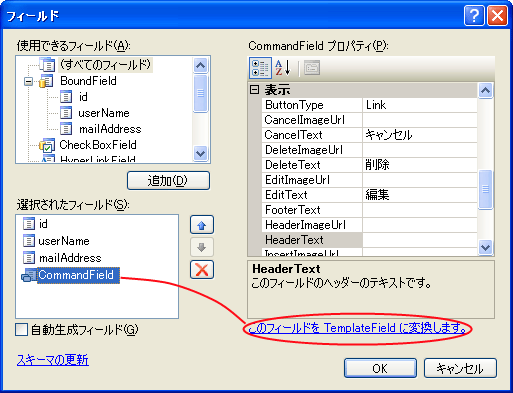Move selected field down with arrow button
The height and width of the screenshot is (393, 513).
(x=202, y=247)
